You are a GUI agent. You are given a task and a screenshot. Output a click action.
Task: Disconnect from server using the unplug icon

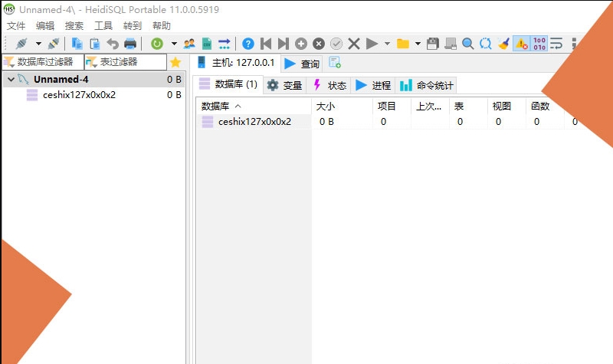coord(54,44)
